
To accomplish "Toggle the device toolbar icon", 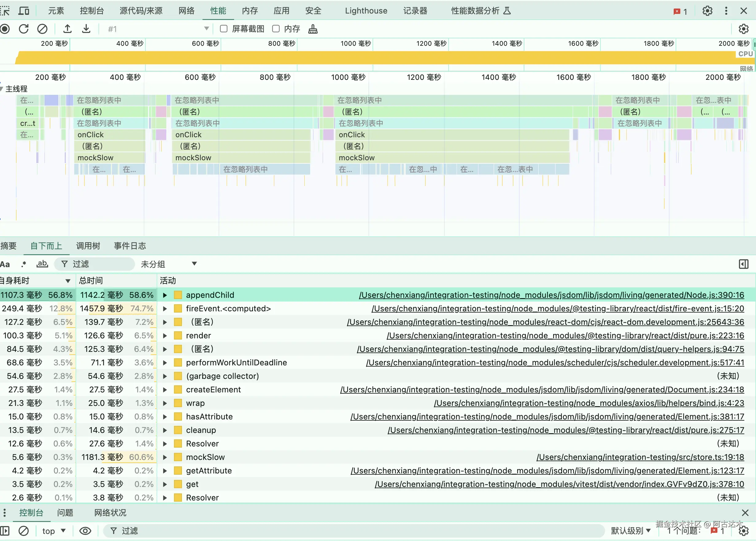I will pos(24,11).
